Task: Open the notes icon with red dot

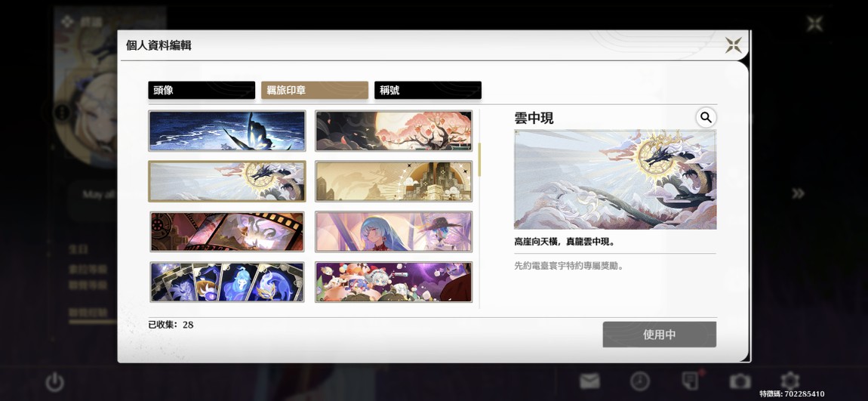Action: pos(691,381)
